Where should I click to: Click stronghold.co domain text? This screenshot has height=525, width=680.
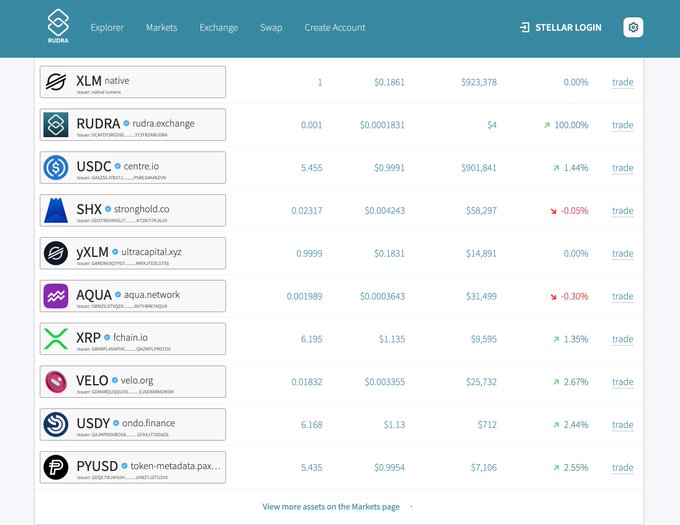coord(142,209)
